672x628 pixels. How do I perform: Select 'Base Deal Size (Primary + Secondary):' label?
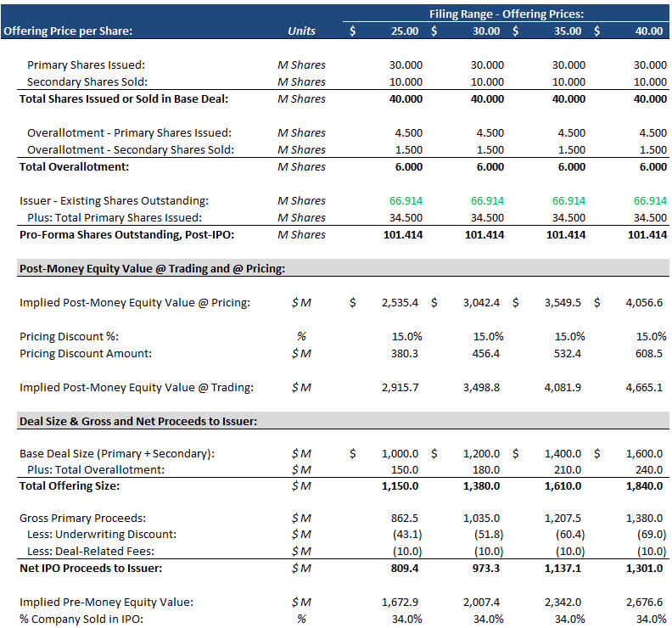click(x=117, y=453)
